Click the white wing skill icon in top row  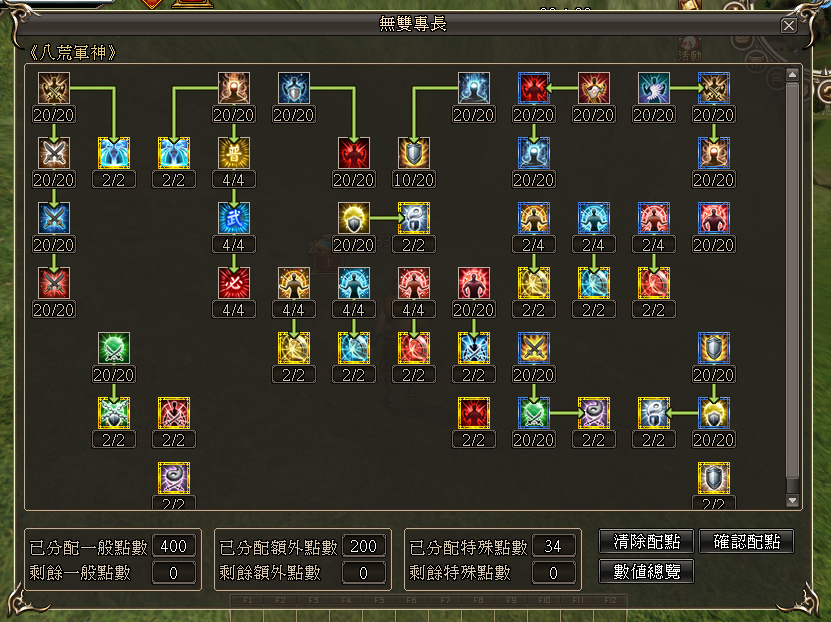[x=653, y=88]
